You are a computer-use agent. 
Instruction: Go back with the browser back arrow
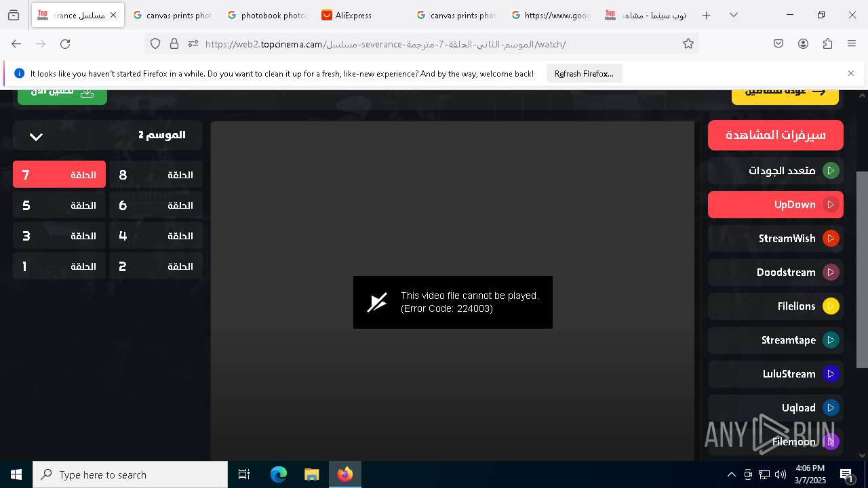(x=16, y=43)
